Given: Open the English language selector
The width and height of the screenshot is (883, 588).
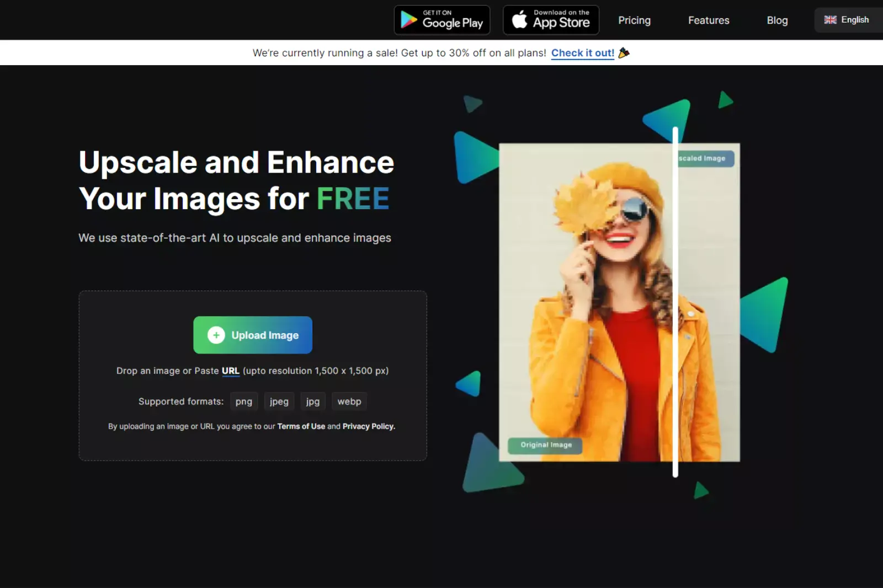Looking at the screenshot, I should coord(847,19).
